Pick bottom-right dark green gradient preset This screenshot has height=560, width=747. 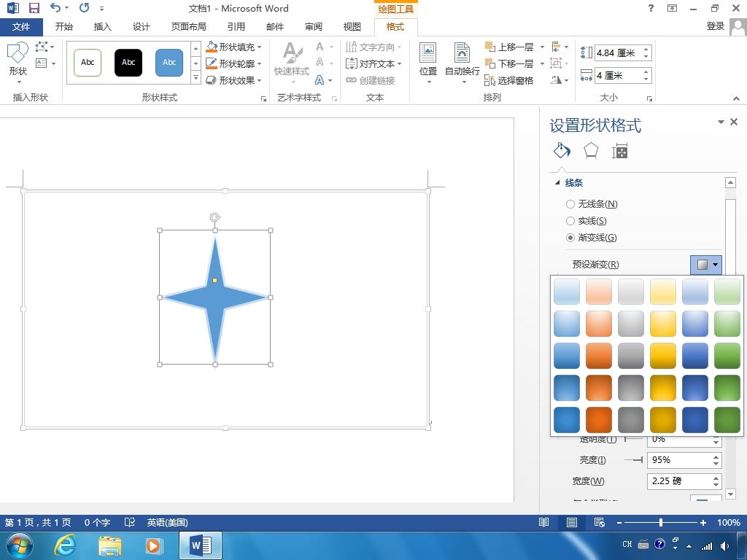click(x=727, y=419)
